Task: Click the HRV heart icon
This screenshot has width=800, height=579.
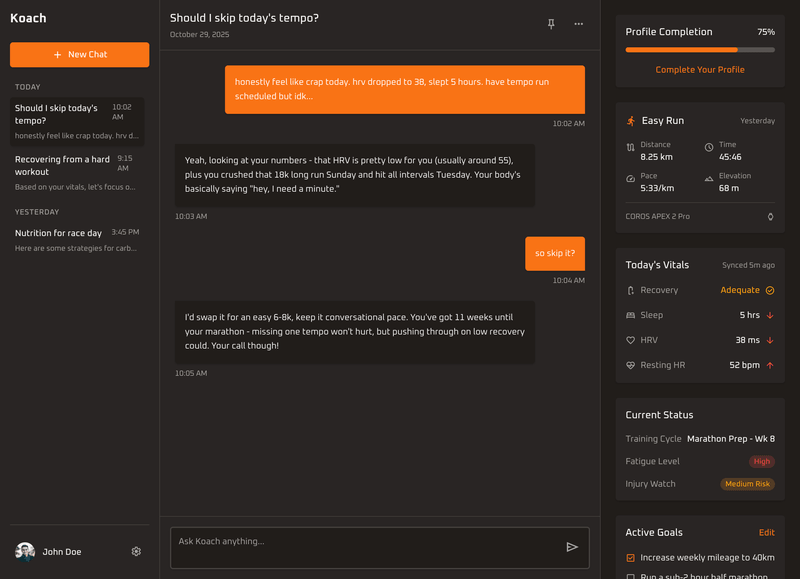Action: [x=630, y=340]
